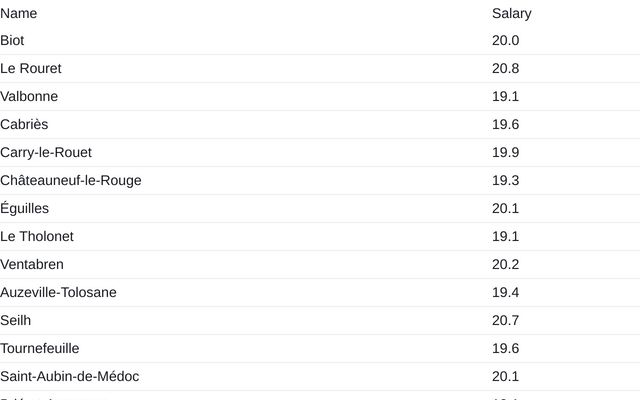Click Biot's salary value 20.0
The height and width of the screenshot is (400, 640).
pos(505,40)
